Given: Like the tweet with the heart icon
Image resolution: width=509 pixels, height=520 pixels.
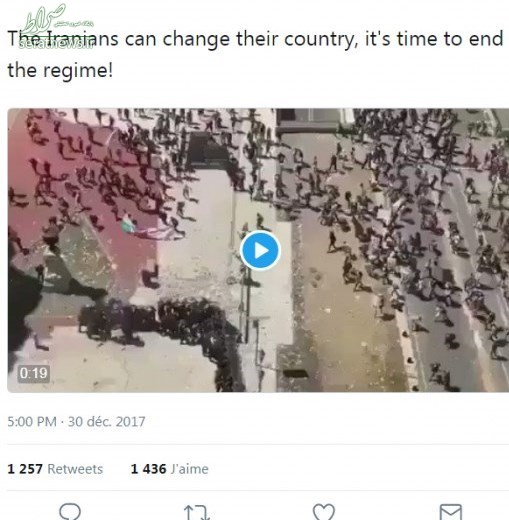Looking at the screenshot, I should [324, 512].
